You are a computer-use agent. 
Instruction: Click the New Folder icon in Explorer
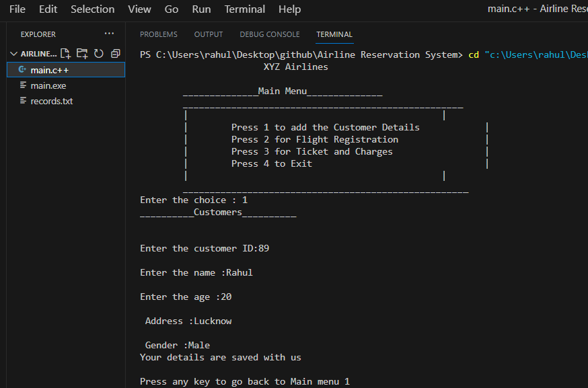coord(82,53)
